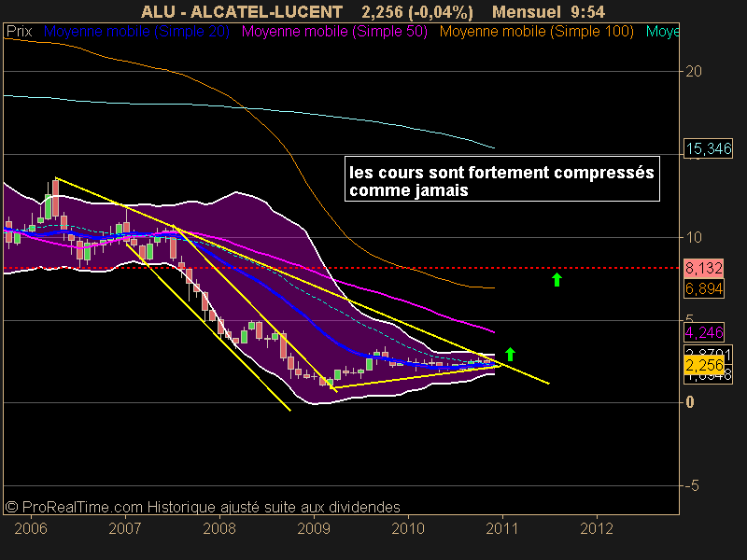Select the 6,894 orange price label
Image resolution: width=747 pixels, height=560 pixels.
coord(704,288)
